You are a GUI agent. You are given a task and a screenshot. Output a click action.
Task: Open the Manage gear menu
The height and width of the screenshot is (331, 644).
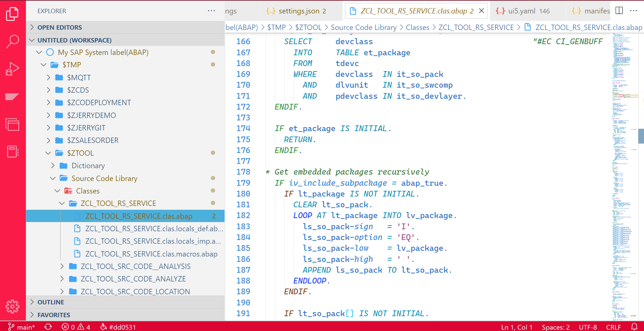coord(12,306)
